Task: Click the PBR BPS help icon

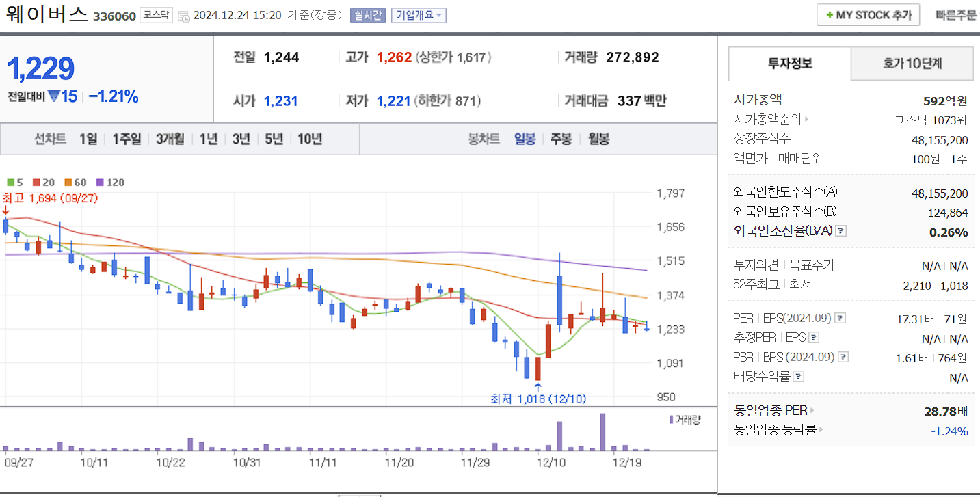Action: (x=843, y=357)
